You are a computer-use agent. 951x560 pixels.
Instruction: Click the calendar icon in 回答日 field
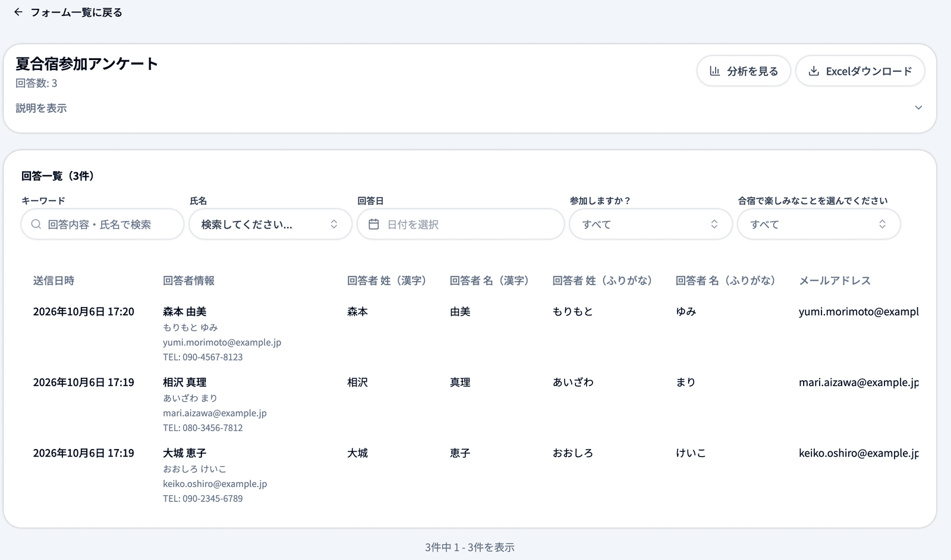(x=374, y=224)
